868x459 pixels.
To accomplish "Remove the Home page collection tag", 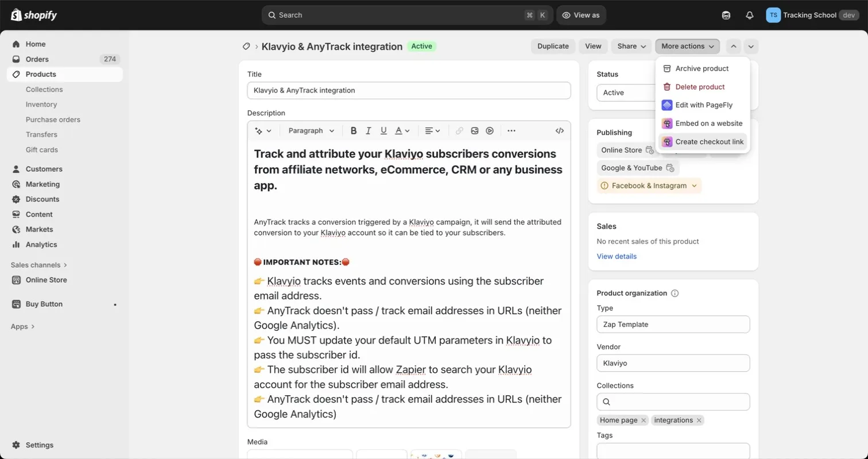I will tap(644, 421).
